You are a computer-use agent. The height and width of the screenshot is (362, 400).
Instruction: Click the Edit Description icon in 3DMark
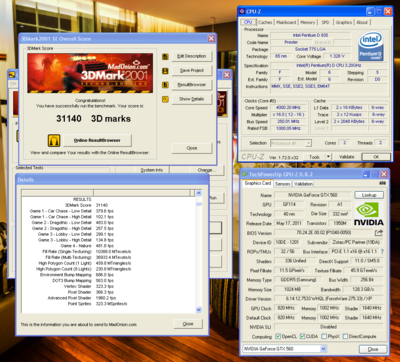pos(165,57)
